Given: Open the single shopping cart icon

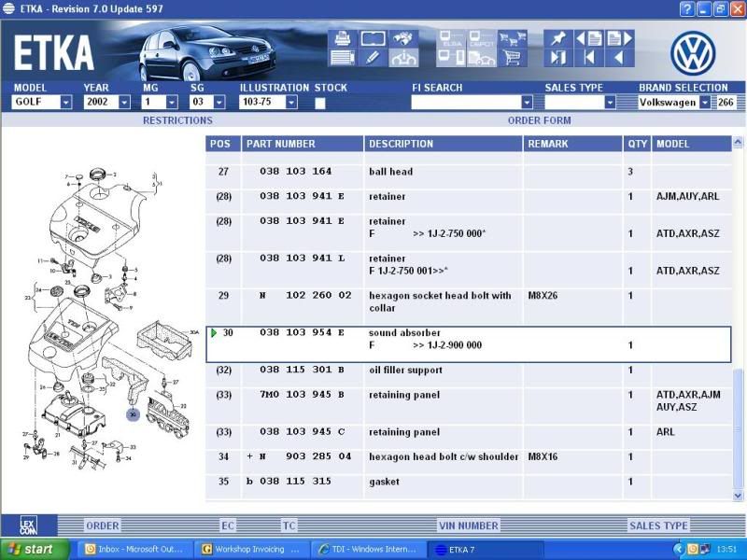Looking at the screenshot, I should [x=512, y=58].
